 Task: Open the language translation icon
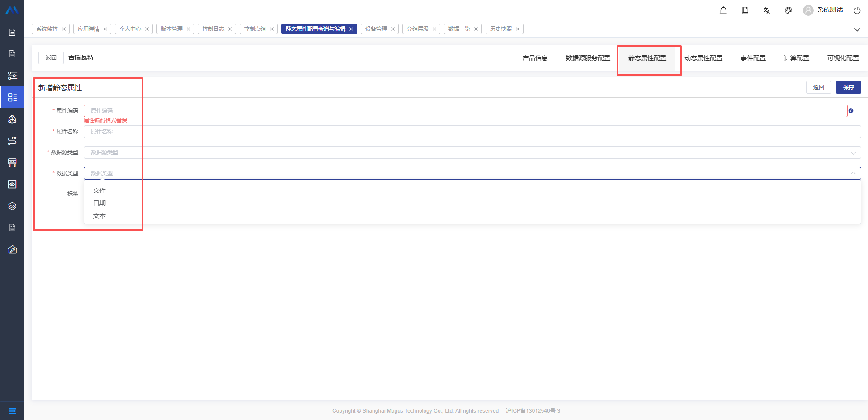coord(767,10)
